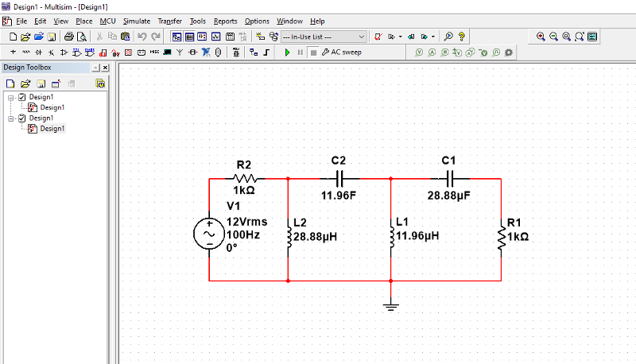Click the AC sweep analysis button
636x364 pixels.
340,52
